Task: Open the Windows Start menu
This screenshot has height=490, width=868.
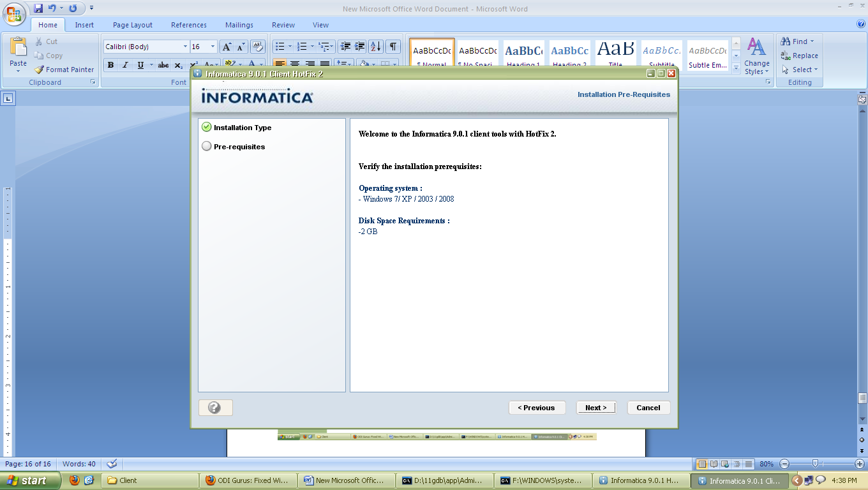Action: tap(31, 480)
